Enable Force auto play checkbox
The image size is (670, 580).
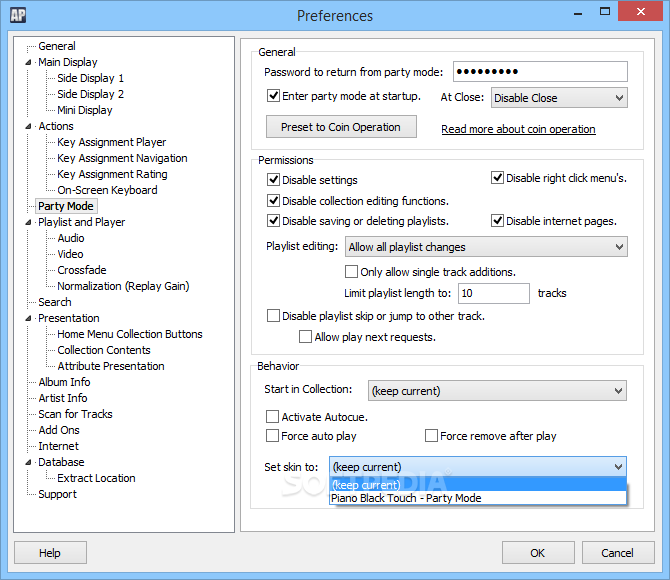point(272,436)
